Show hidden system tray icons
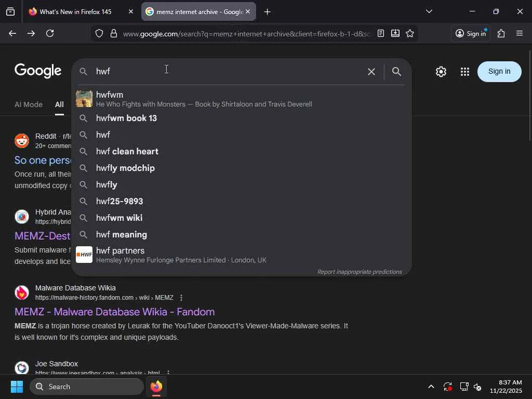Screen dimensions: 532x399 pyautogui.click(x=431, y=387)
